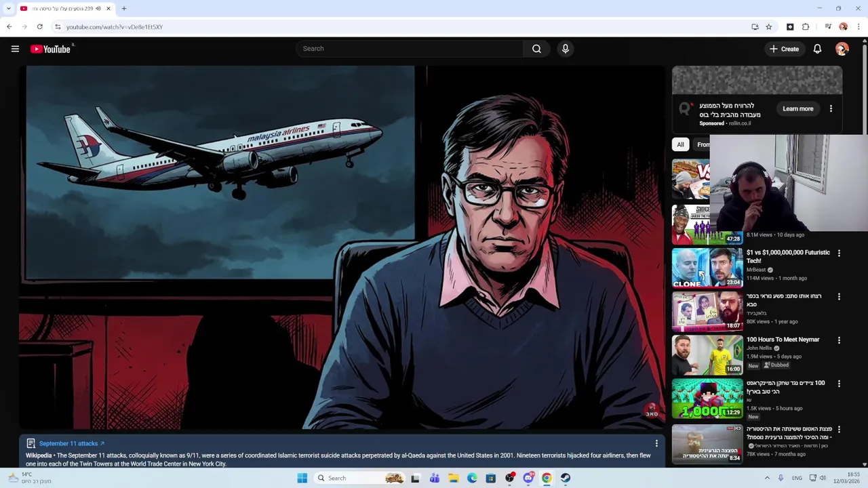Open the 12:29 Minecraft video thumbnail

(x=707, y=398)
